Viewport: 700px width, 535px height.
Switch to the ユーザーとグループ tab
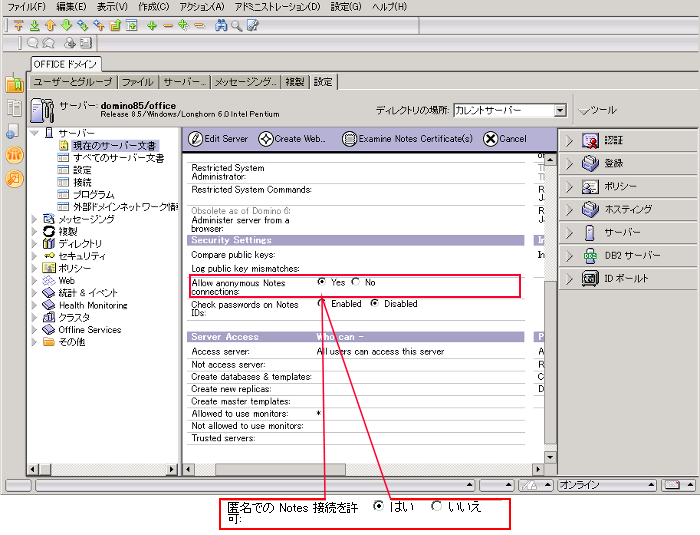click(73, 82)
